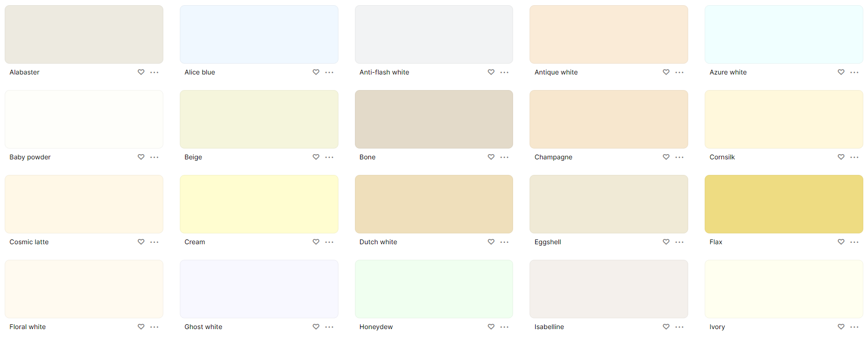The image size is (868, 339).
Task: Favorite the Flax swatch
Action: pyautogui.click(x=841, y=242)
